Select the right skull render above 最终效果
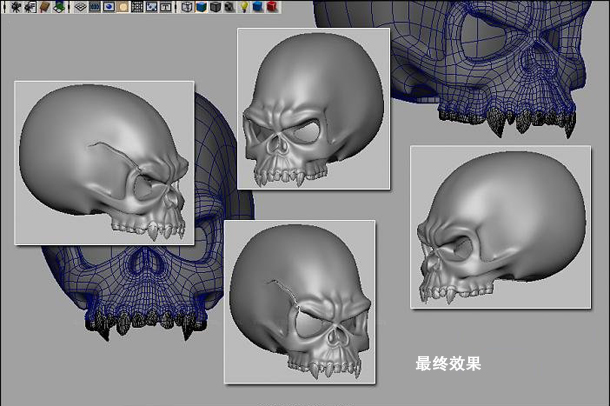Screen dimensions: 610x406 tap(501, 228)
